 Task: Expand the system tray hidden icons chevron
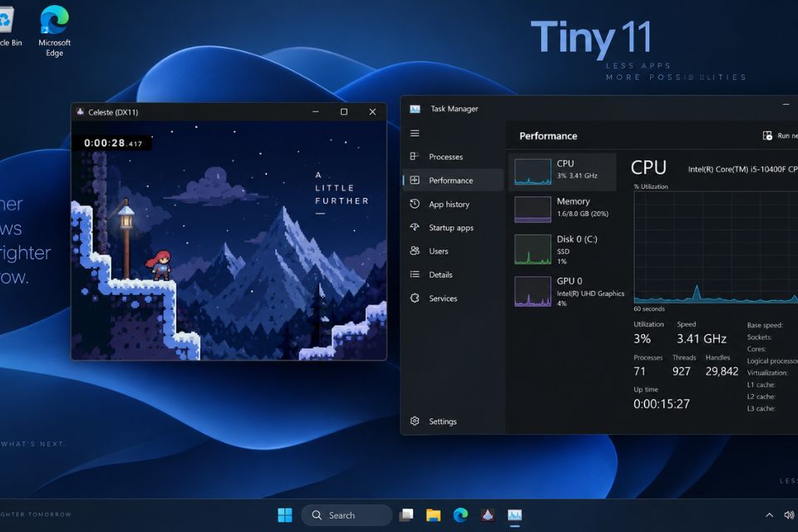pos(770,515)
